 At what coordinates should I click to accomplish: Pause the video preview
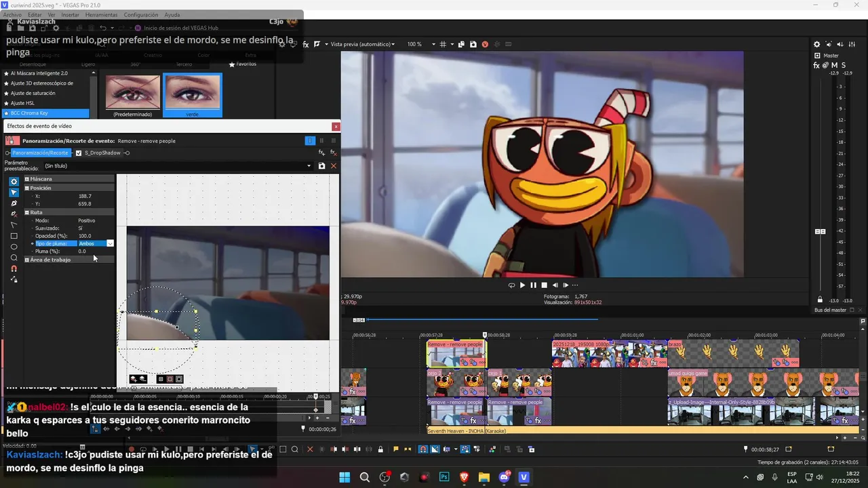pyautogui.click(x=533, y=285)
